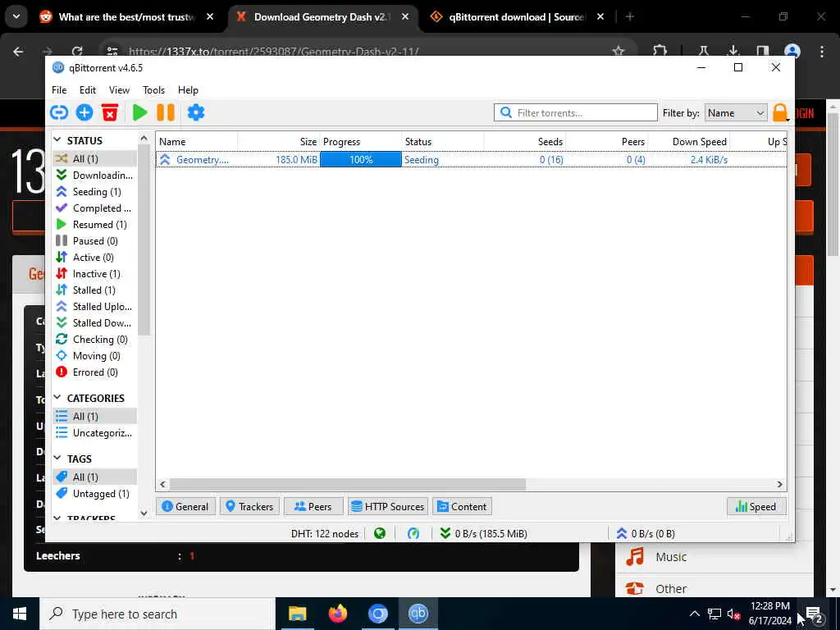Select the Stalled (1) status filter

pos(95,290)
